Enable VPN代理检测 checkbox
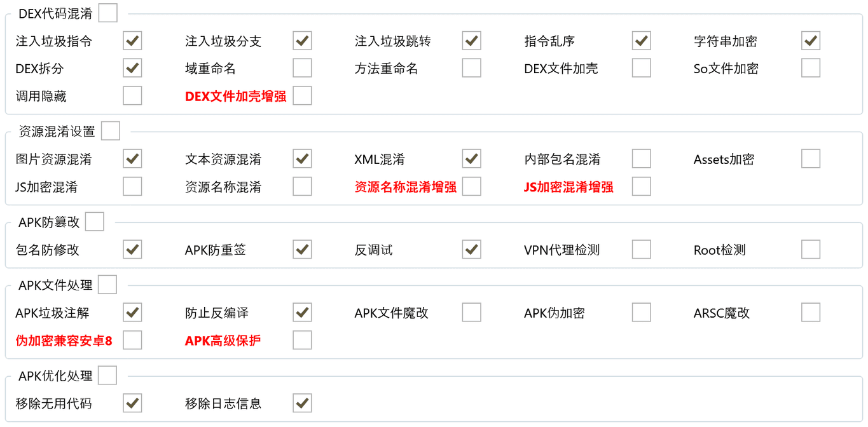This screenshot has width=868, height=427. (x=641, y=249)
